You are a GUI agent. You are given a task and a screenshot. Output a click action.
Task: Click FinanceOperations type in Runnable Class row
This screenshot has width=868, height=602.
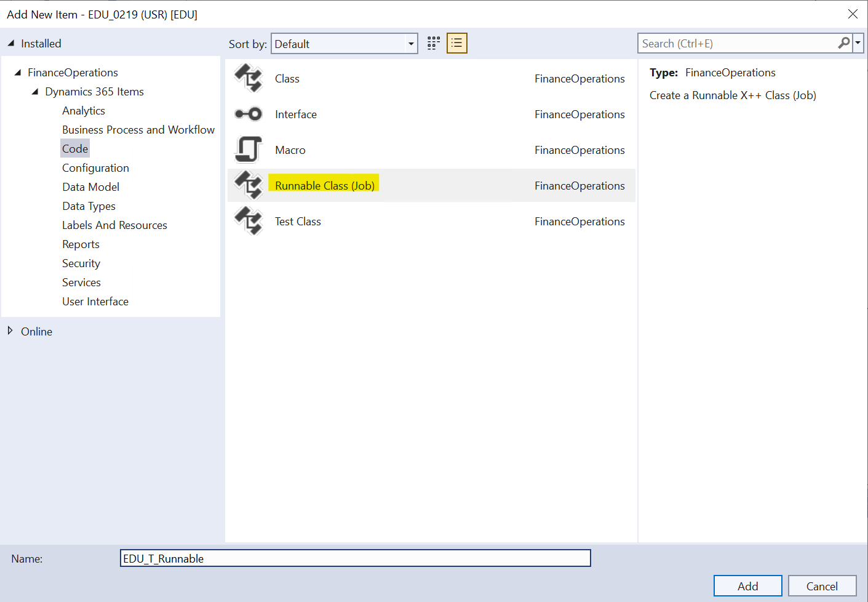pos(579,186)
